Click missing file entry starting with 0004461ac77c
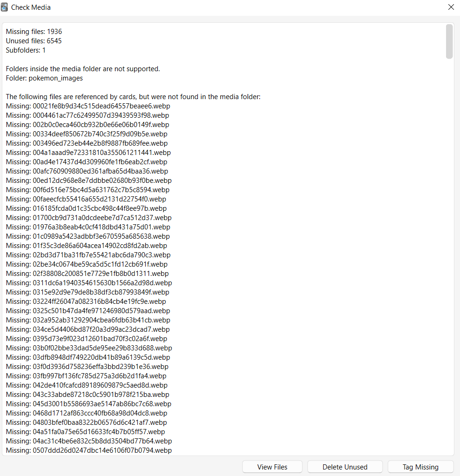This screenshot has width=460, height=476. (x=88, y=115)
